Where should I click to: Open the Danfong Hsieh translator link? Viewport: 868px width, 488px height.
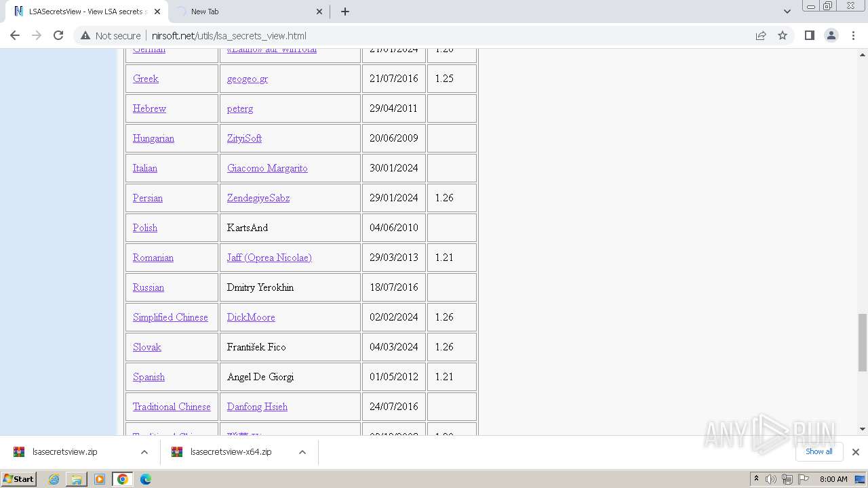(x=257, y=407)
